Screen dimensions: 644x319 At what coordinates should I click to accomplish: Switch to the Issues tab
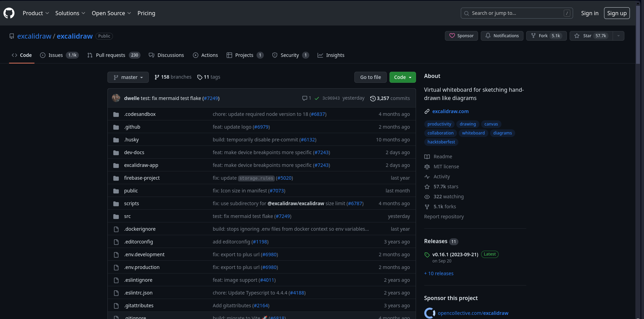pyautogui.click(x=59, y=55)
